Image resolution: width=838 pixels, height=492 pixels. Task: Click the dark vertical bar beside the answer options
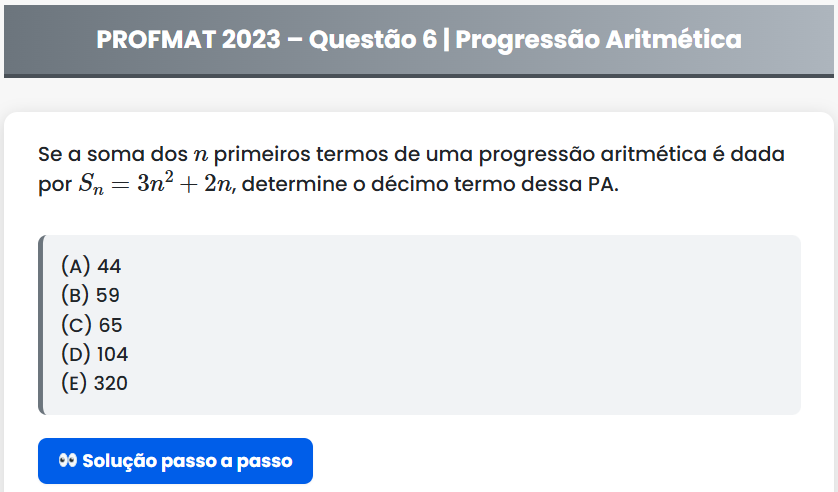(x=41, y=324)
